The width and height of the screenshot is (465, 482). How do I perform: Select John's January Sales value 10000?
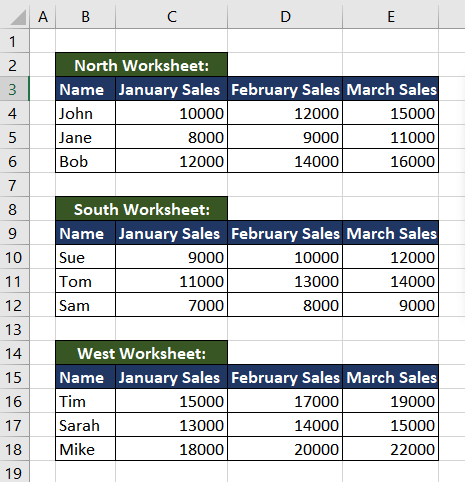coord(172,113)
